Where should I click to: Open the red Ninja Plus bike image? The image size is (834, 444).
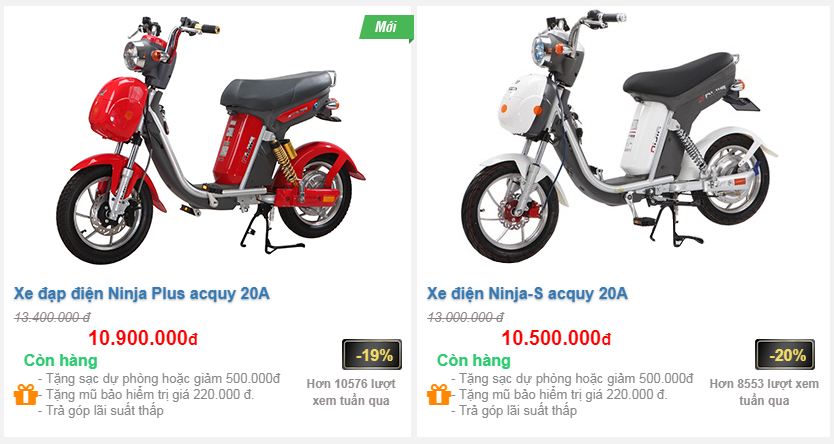tap(210, 140)
